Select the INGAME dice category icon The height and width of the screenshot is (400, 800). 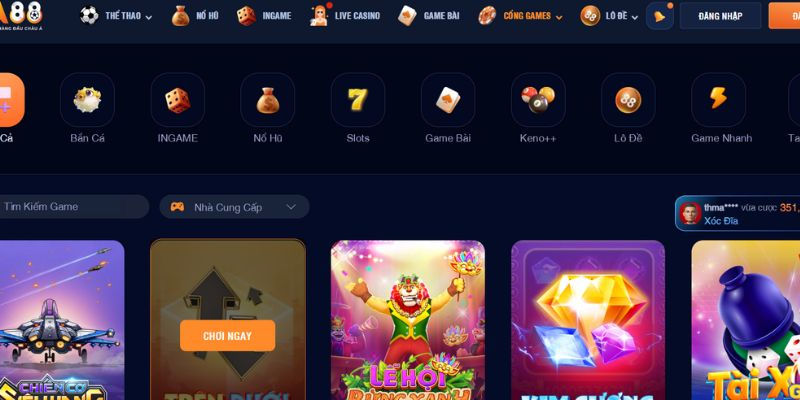point(178,100)
